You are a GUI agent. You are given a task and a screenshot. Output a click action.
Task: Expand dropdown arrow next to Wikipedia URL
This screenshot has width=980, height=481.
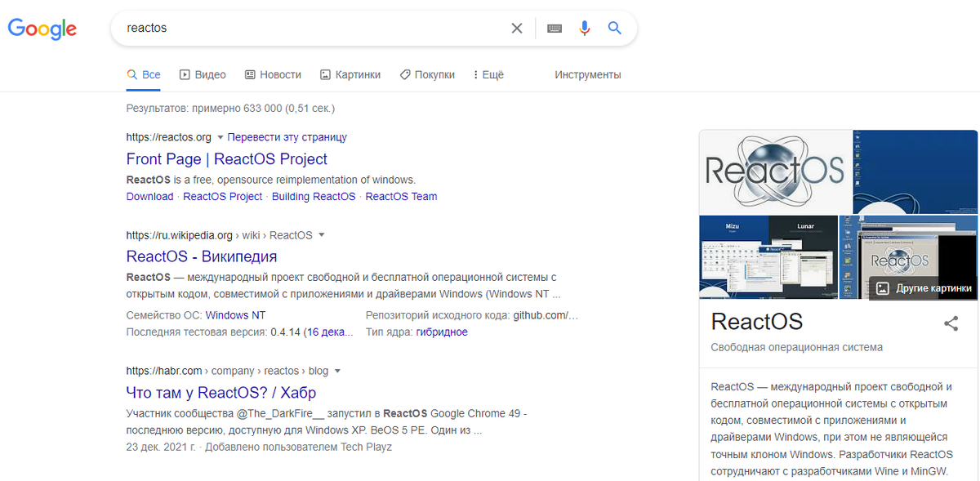pos(321,235)
